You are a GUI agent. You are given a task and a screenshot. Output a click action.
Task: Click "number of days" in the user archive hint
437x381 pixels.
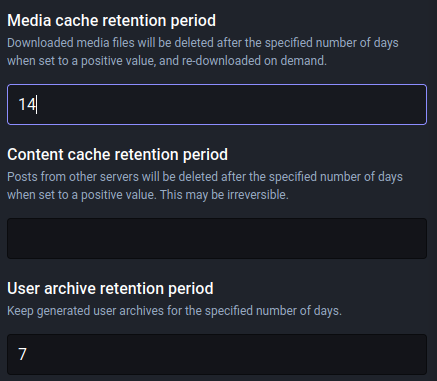pyautogui.click(x=298, y=311)
